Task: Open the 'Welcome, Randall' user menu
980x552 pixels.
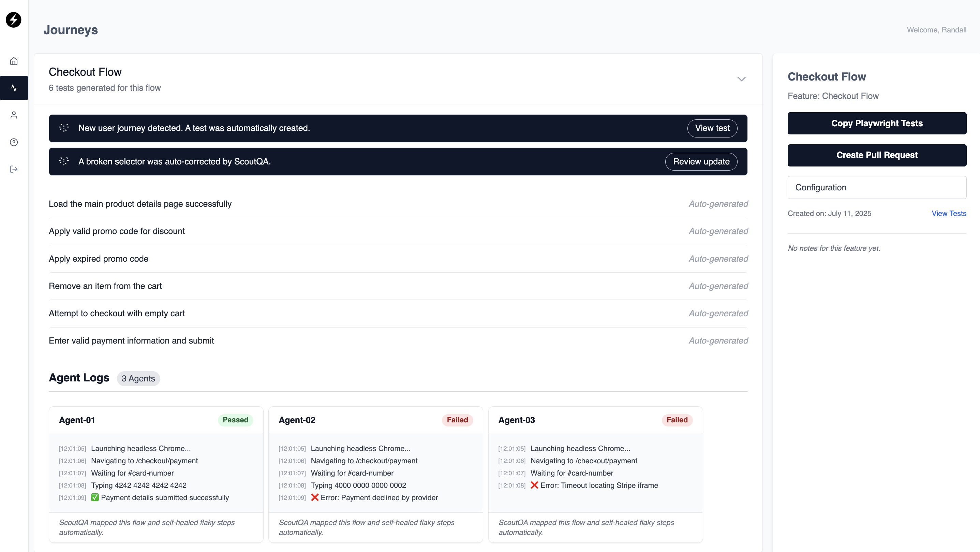Action: click(x=937, y=30)
